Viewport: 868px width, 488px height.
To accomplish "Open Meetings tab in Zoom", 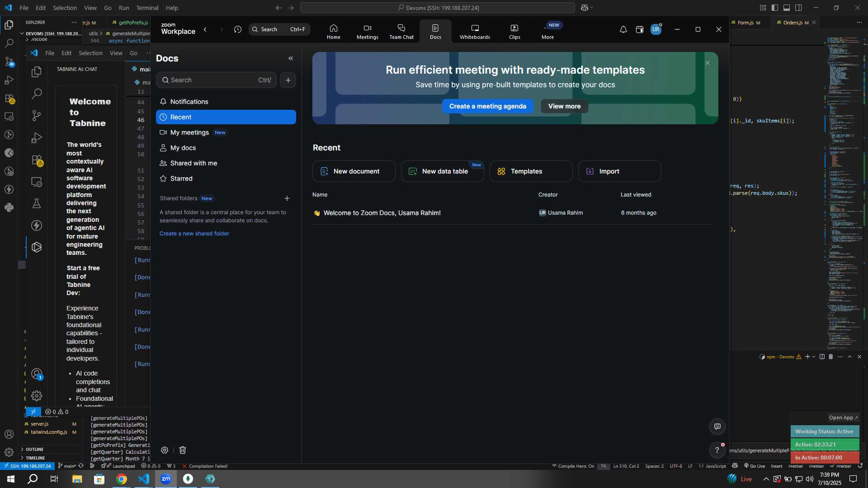I will point(367,32).
